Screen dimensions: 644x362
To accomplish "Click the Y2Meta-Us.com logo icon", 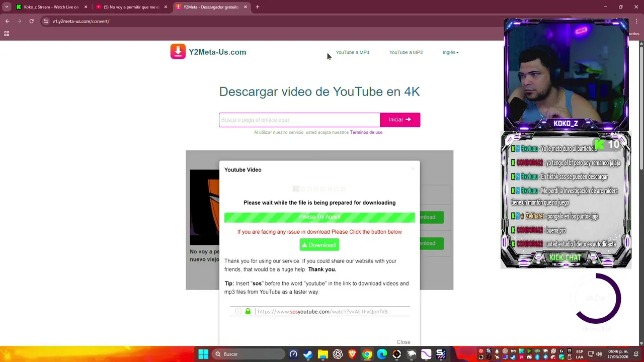I will point(178,52).
